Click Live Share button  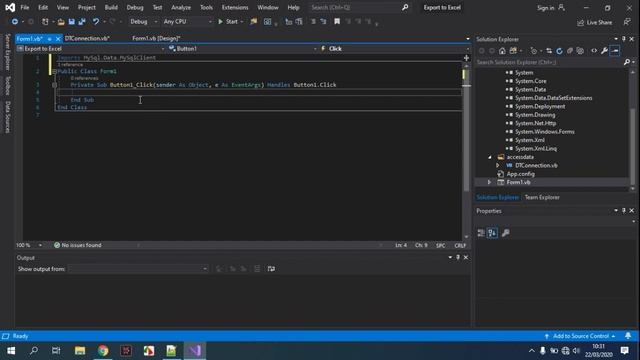pos(594,22)
